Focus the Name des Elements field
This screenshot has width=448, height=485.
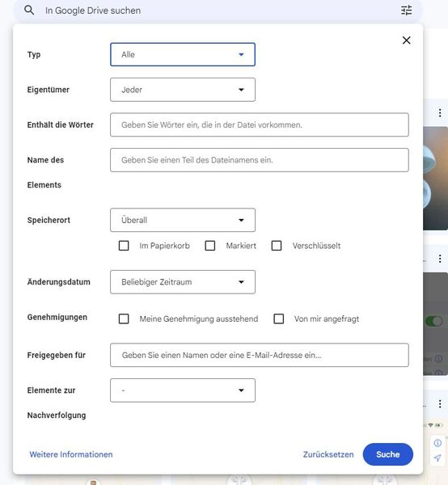pyautogui.click(x=260, y=160)
